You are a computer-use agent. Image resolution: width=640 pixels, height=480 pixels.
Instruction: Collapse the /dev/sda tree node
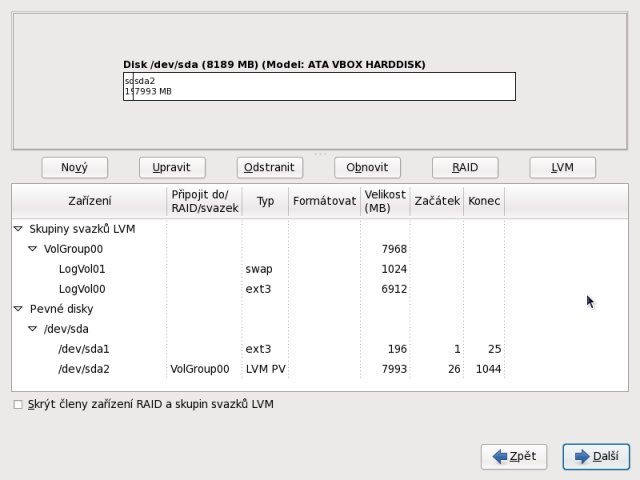click(32, 329)
